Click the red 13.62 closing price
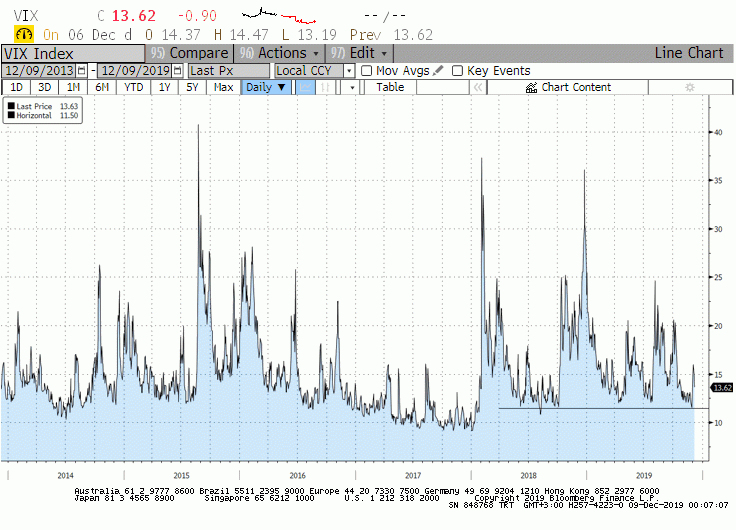The image size is (736, 530). (134, 16)
